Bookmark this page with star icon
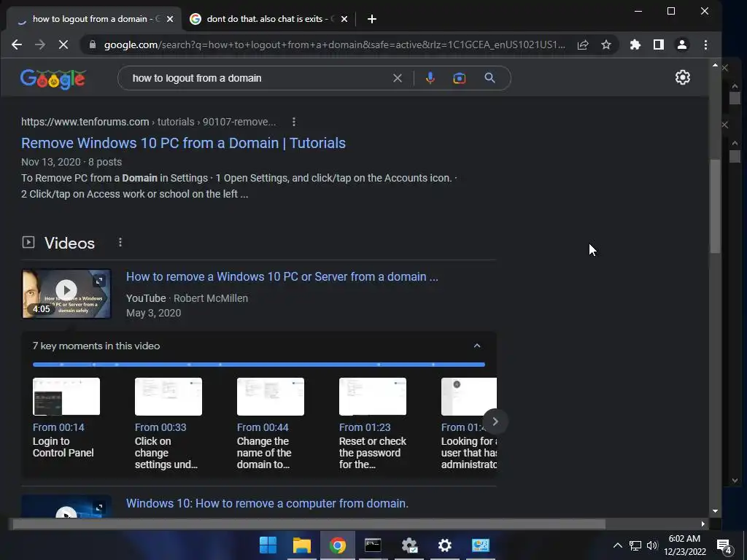 606,44
